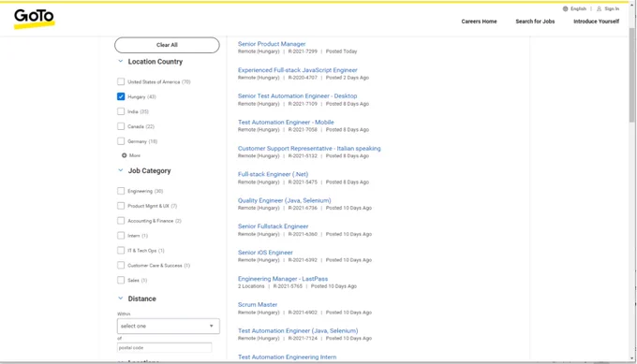Click job ID 'R-2020-4707'
This screenshot has height=364, width=637.
(303, 78)
